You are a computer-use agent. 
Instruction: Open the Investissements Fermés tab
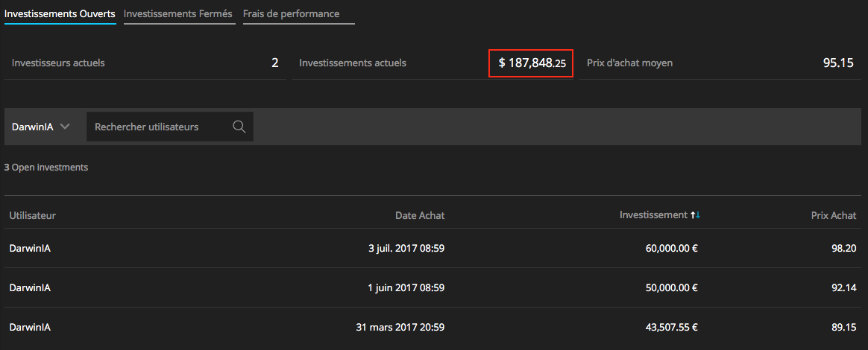[178, 14]
